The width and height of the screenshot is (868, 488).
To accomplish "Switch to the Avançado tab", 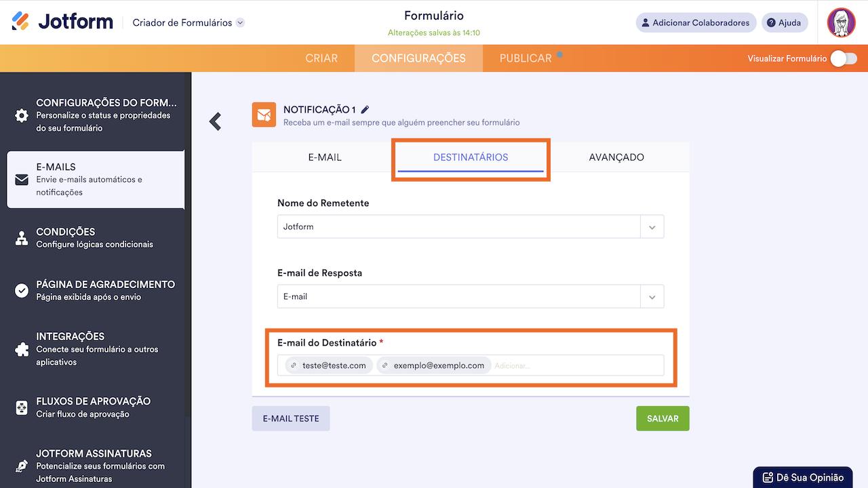I will click(x=616, y=157).
